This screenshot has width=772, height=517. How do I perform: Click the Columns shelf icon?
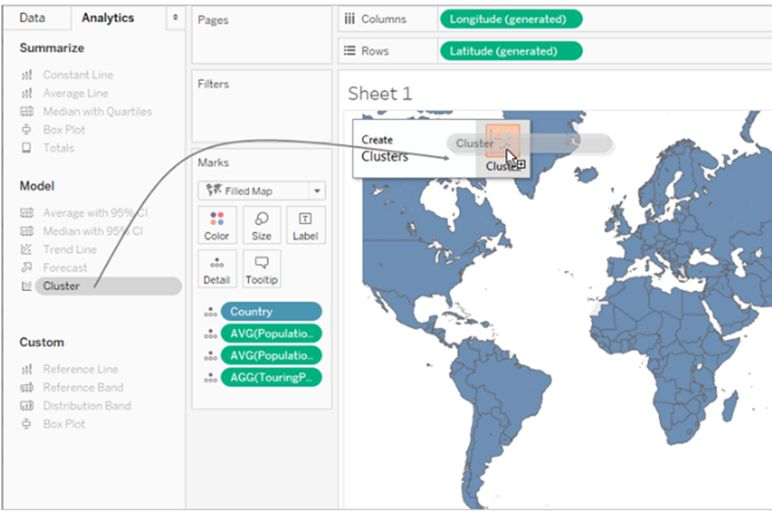350,19
